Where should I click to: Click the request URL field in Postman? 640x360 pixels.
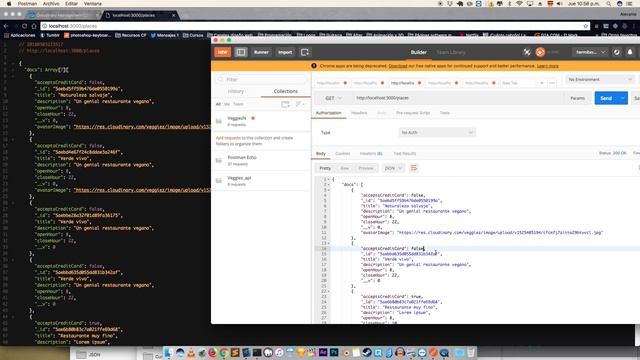coord(457,98)
